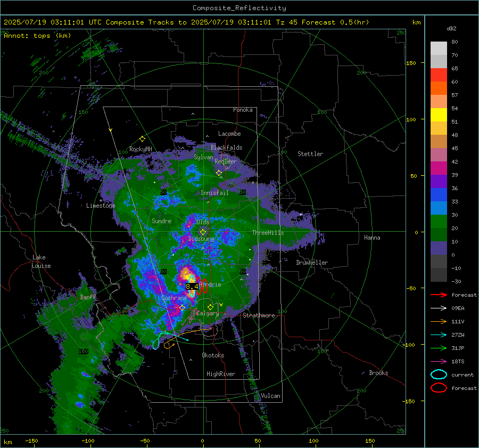Click the cyan current ellipse legend icon
Image resolution: width=479 pixels, height=448 pixels.
(439, 374)
